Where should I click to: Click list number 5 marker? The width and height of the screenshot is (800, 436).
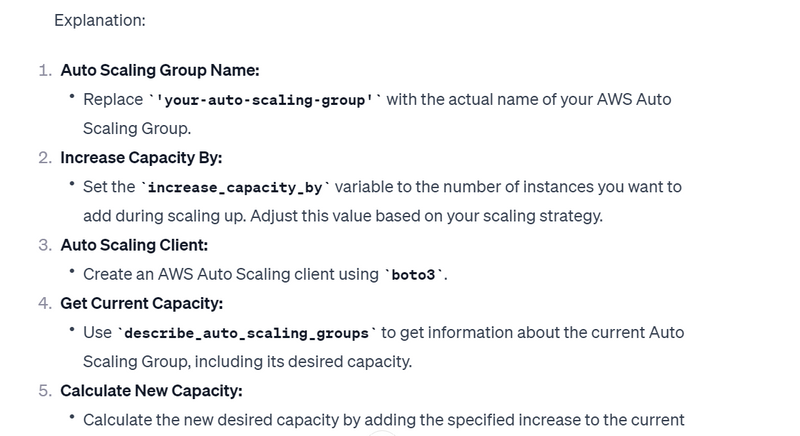pyautogui.click(x=45, y=391)
